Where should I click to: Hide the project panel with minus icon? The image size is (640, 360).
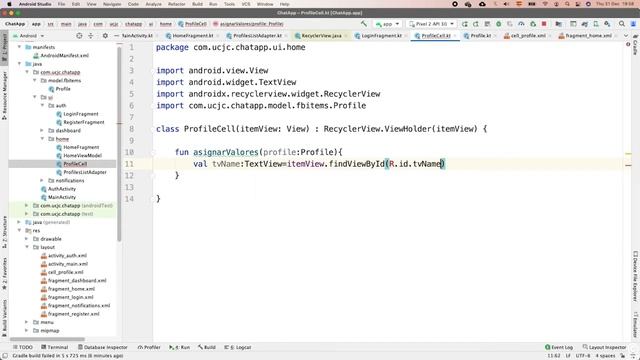point(116,36)
